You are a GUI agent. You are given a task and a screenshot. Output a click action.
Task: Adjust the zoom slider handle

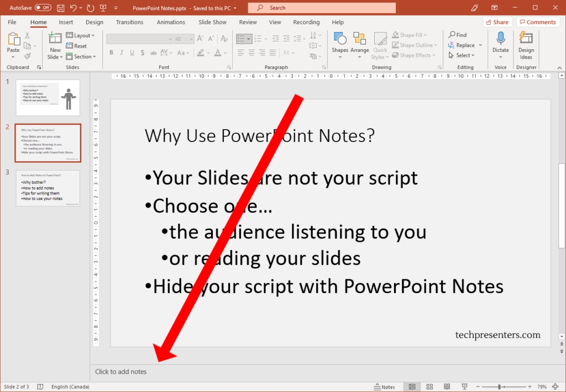pyautogui.click(x=500, y=386)
